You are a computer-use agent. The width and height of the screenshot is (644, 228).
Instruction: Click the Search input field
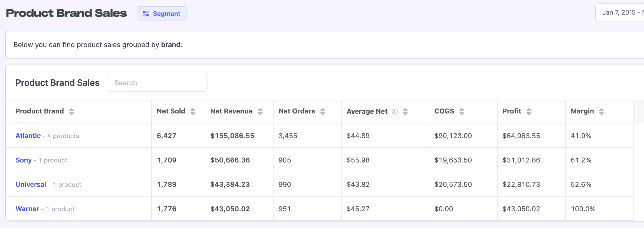tap(157, 83)
